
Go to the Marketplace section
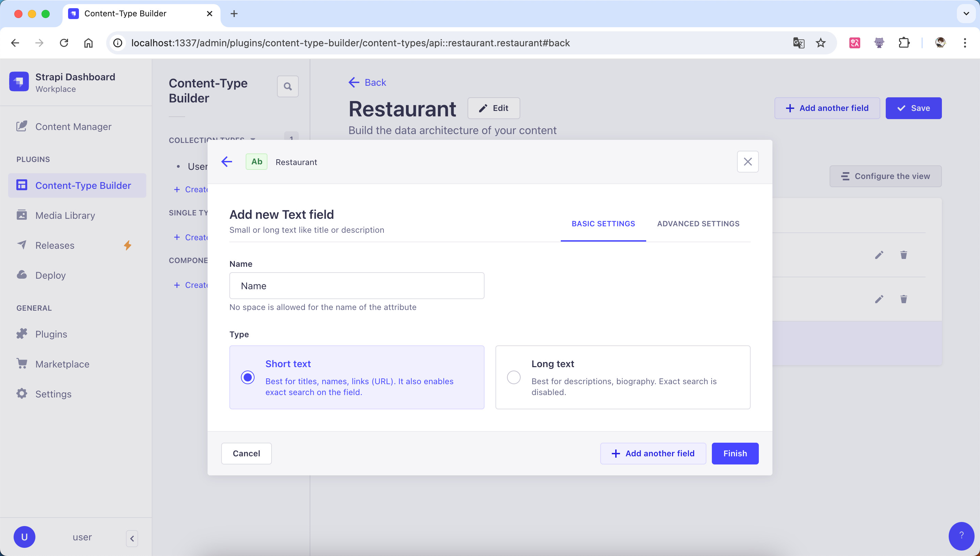pos(62,364)
